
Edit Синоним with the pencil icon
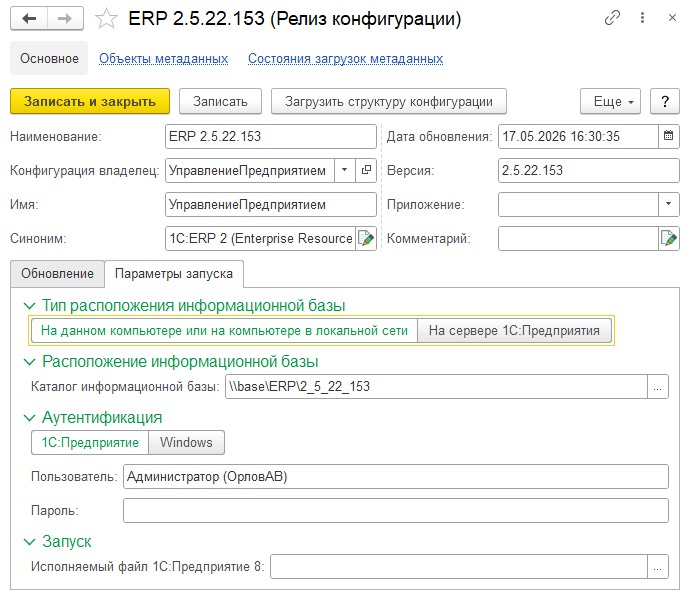click(366, 238)
